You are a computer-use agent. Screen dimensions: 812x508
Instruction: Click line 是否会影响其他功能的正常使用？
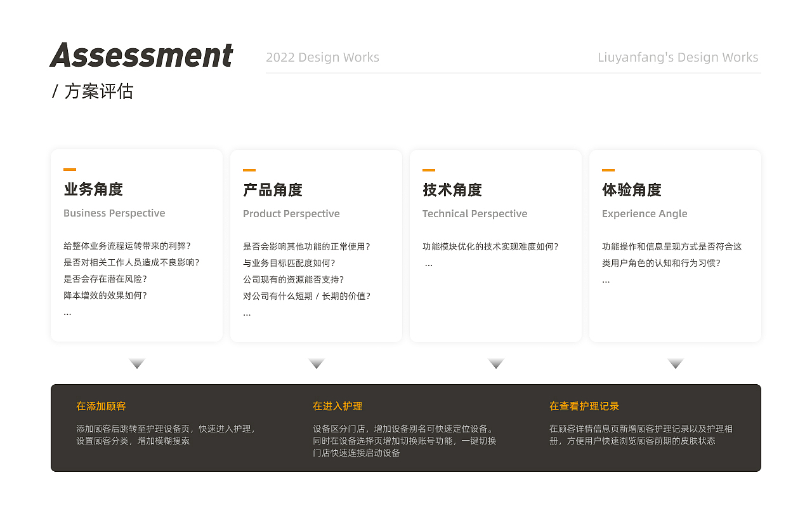point(306,246)
